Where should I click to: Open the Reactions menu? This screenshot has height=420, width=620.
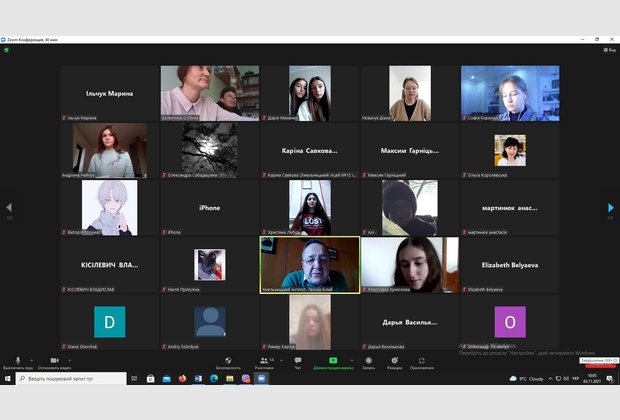(394, 363)
